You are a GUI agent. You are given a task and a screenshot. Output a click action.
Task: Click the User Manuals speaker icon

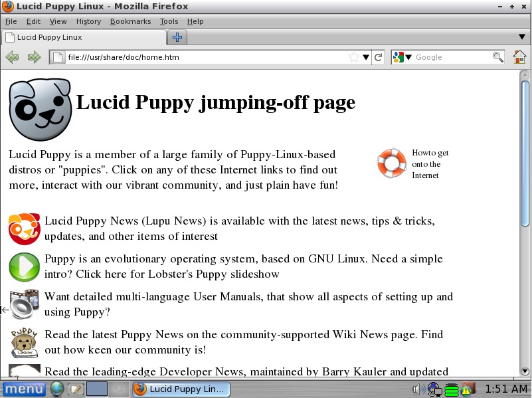click(x=24, y=304)
